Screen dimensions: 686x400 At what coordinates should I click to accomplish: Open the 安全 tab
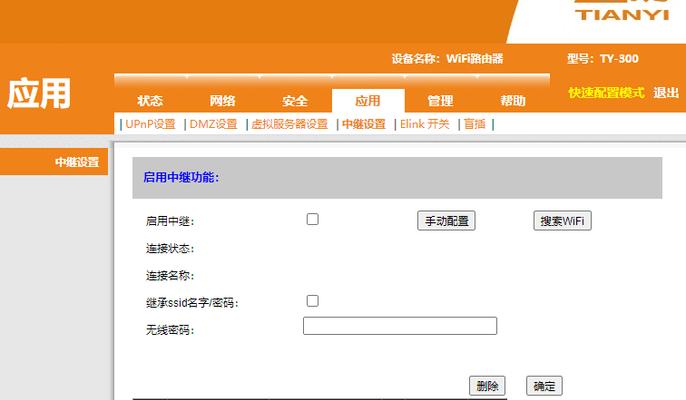click(x=295, y=101)
